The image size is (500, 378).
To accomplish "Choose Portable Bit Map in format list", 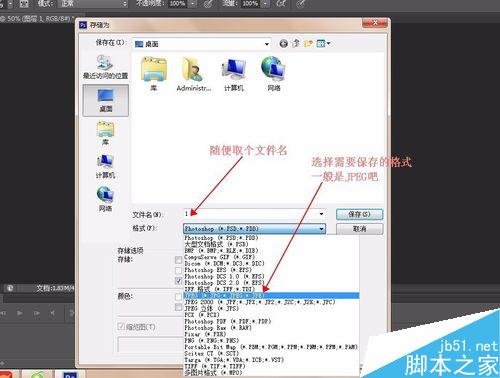I will click(271, 347).
